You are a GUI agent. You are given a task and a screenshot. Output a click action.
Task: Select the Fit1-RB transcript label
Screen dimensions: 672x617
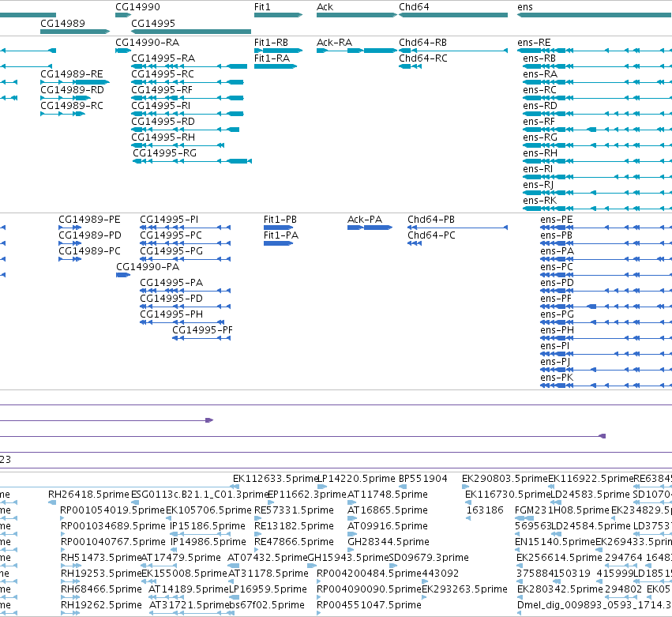[271, 43]
